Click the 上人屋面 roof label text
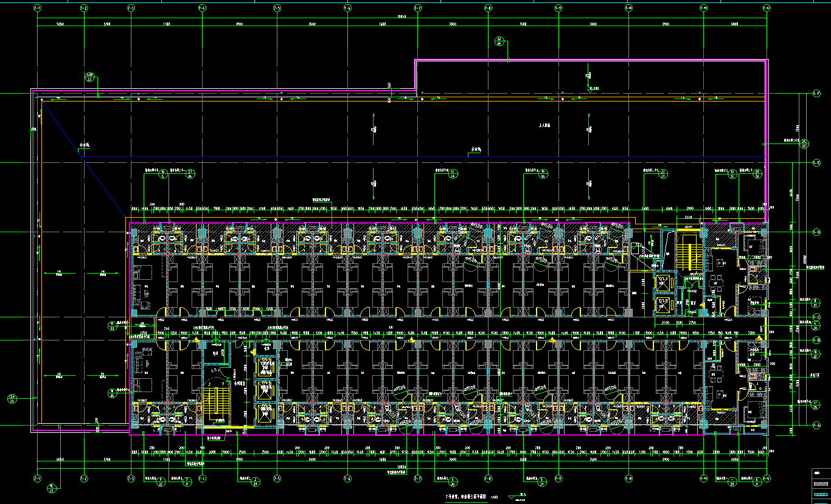This screenshot has width=831, height=504. 544,125
